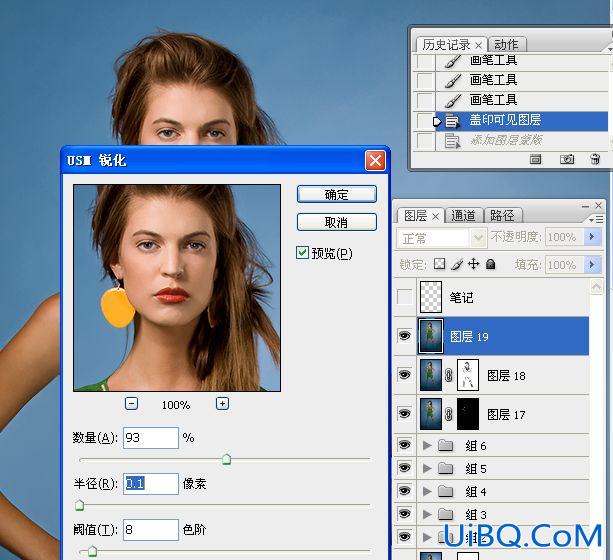The image size is (613, 560).
Task: Click the new snapshot camera icon
Action: [567, 159]
